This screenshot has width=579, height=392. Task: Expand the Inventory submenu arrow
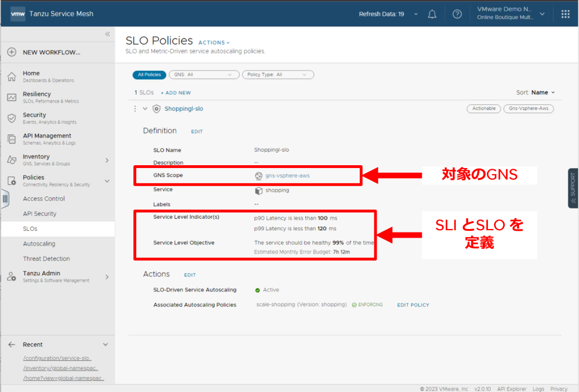tap(107, 160)
